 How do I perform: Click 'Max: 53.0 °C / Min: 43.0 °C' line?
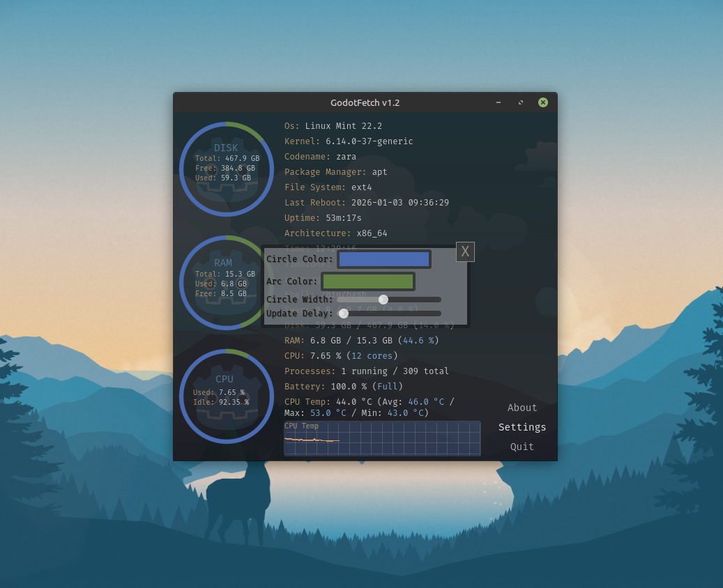pos(356,413)
